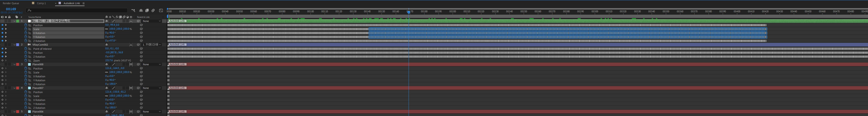Toggle constrain proportions link for layer 1 Scale
The image size is (868, 116).
[107, 29]
